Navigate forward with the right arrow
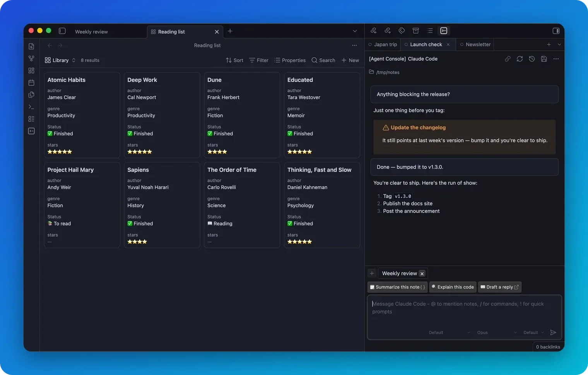Image resolution: width=588 pixels, height=375 pixels. pos(60,45)
